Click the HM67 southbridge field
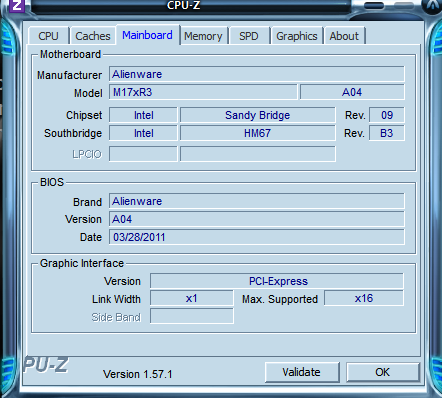Screen dimensions: 442x398 click(x=257, y=133)
